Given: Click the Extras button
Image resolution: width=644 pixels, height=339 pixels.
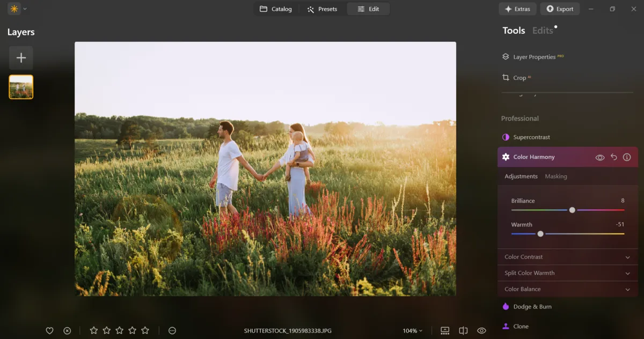Looking at the screenshot, I should (517, 9).
